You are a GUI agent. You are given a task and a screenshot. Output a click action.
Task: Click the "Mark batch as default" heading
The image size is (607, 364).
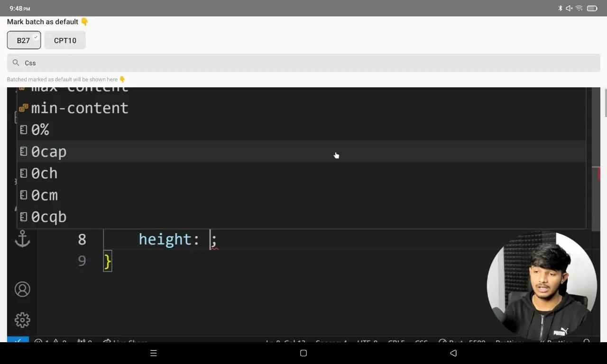point(48,22)
